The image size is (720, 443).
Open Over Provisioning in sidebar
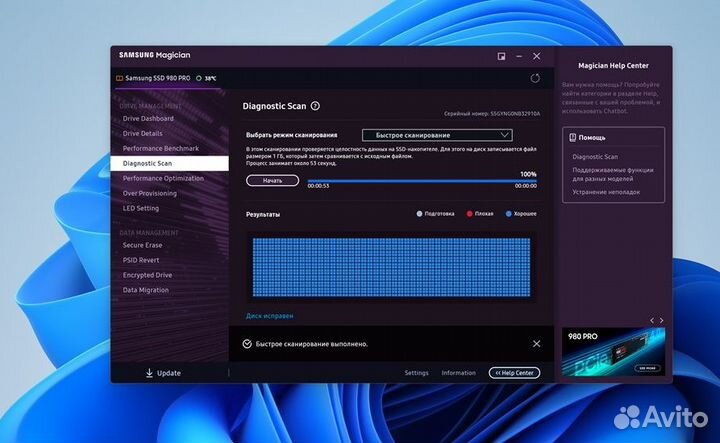click(150, 193)
